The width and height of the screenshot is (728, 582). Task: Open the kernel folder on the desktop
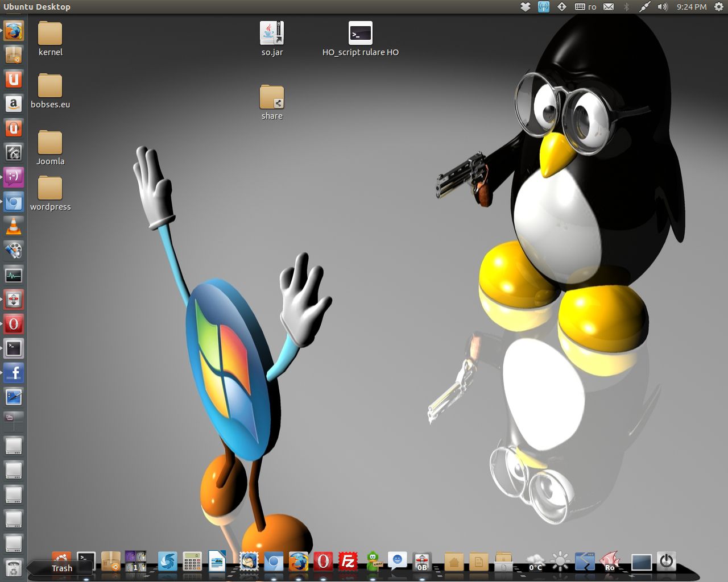[x=50, y=34]
